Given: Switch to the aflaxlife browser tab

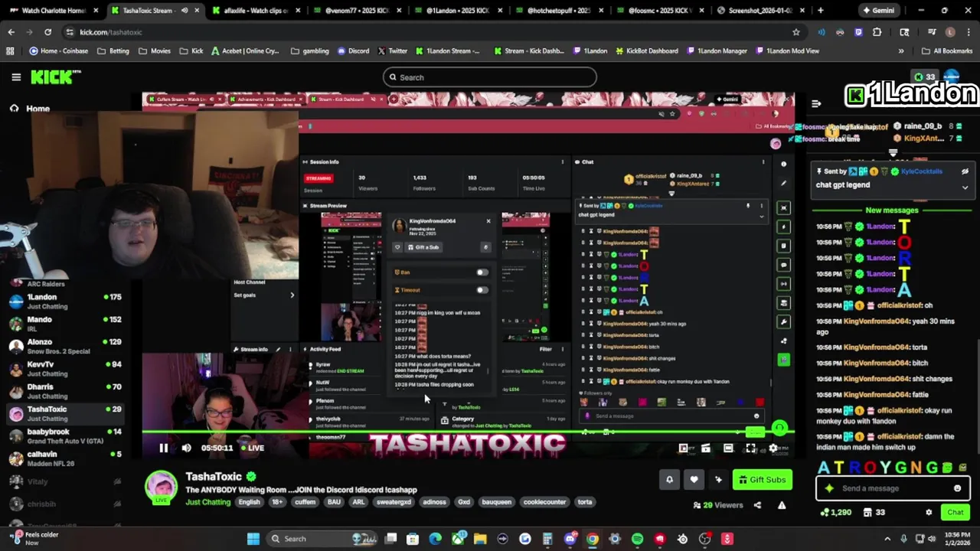Looking at the screenshot, I should [x=255, y=11].
